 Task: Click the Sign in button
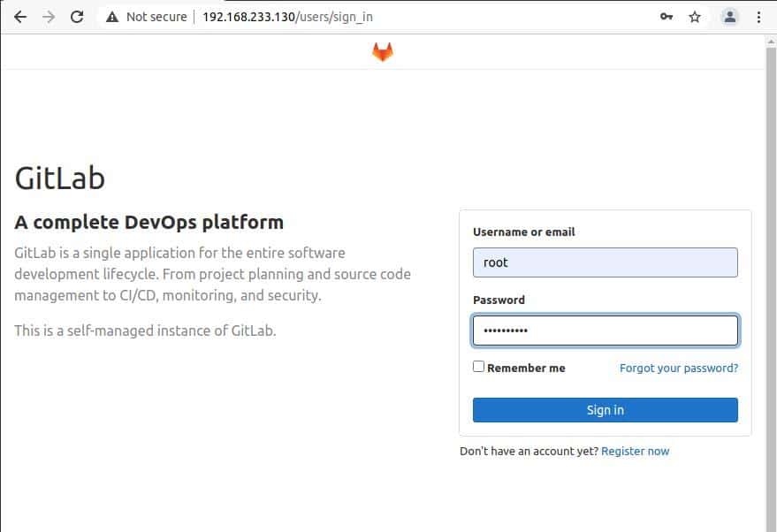click(x=605, y=410)
